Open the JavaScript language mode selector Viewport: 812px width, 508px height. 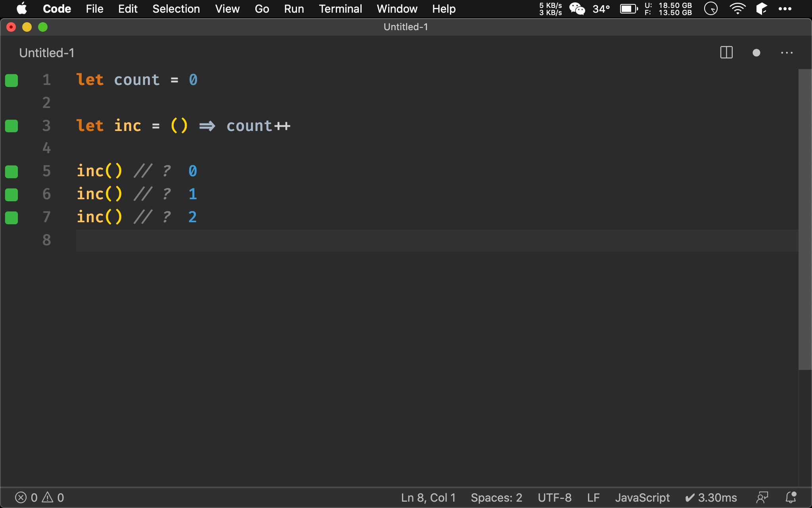click(642, 497)
